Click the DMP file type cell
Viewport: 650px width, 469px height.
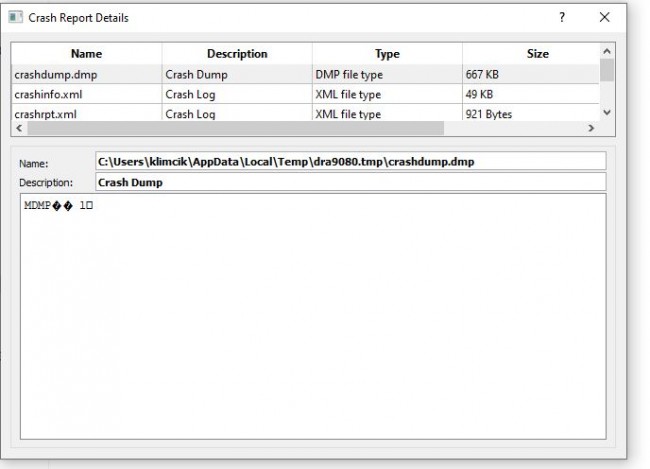coord(387,75)
